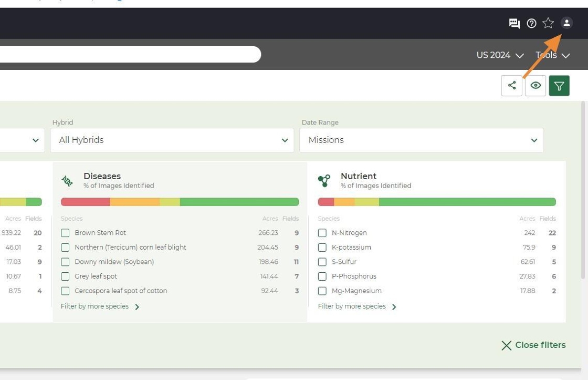588x380 pixels.
Task: Click N-Nitrogen acres value 242
Action: [530, 233]
